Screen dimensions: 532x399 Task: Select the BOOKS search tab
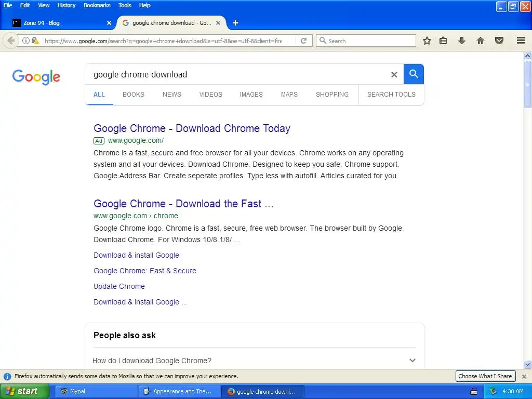click(134, 95)
